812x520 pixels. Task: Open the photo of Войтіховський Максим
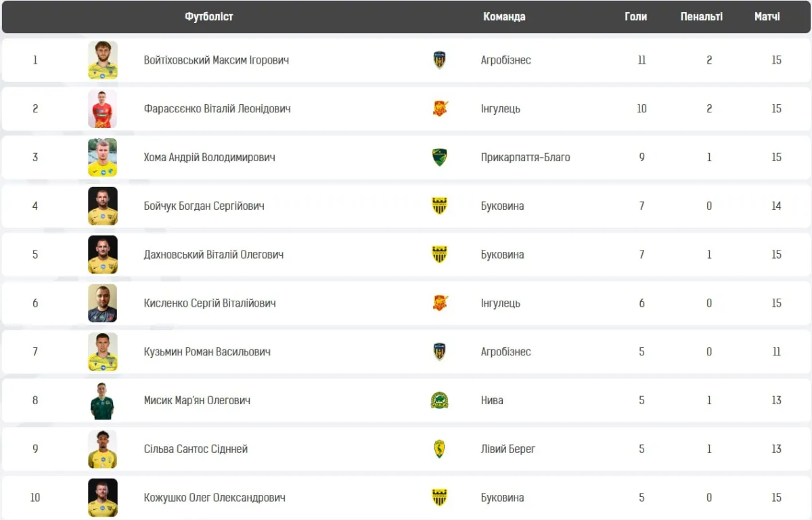(x=103, y=60)
